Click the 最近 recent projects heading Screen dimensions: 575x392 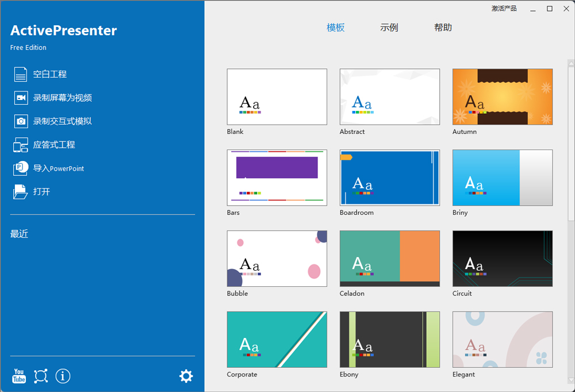coord(19,234)
